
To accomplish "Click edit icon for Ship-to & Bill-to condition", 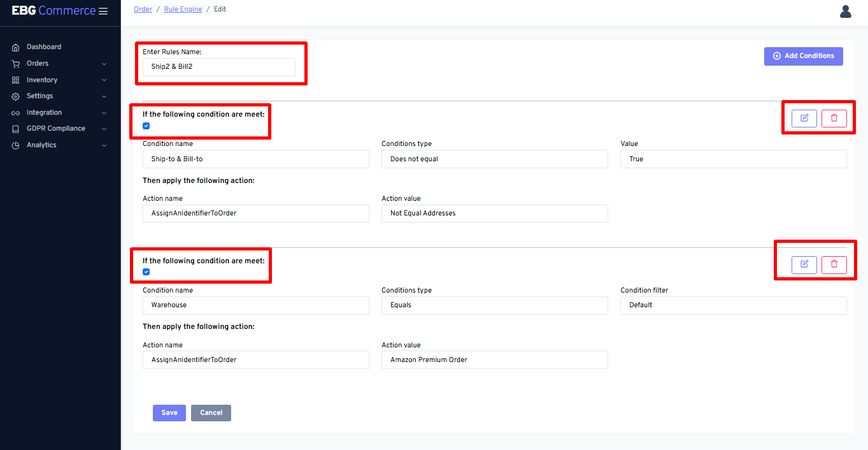I will (x=804, y=119).
